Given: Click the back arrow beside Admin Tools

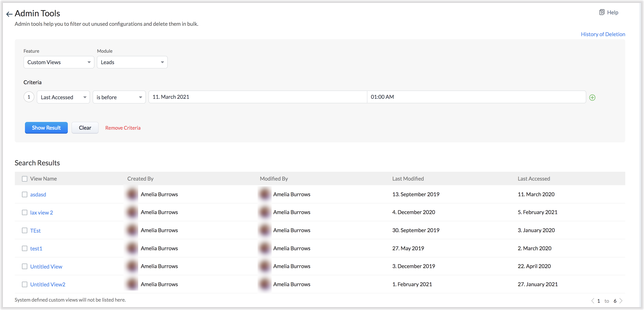Looking at the screenshot, I should [x=9, y=14].
